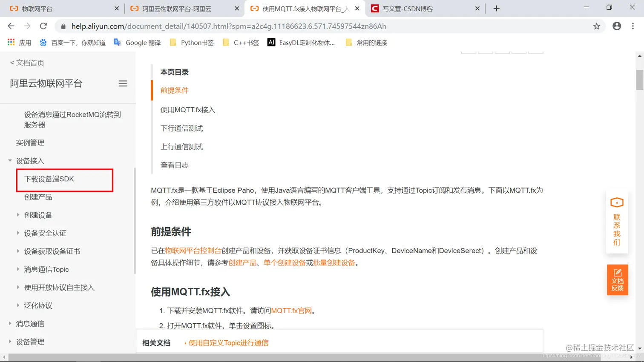This screenshot has height=362, width=644.
Task: Open the 应用 apps grid icon
Action: tap(11, 43)
